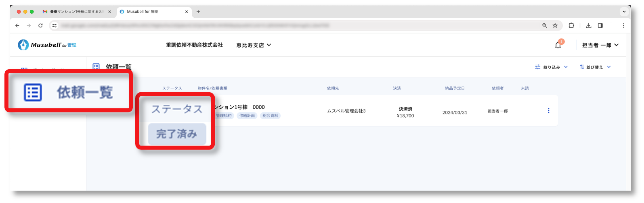Viewport: 644px width, 203px height.
Task: Click the Musubell logo
Action: [x=47, y=45]
